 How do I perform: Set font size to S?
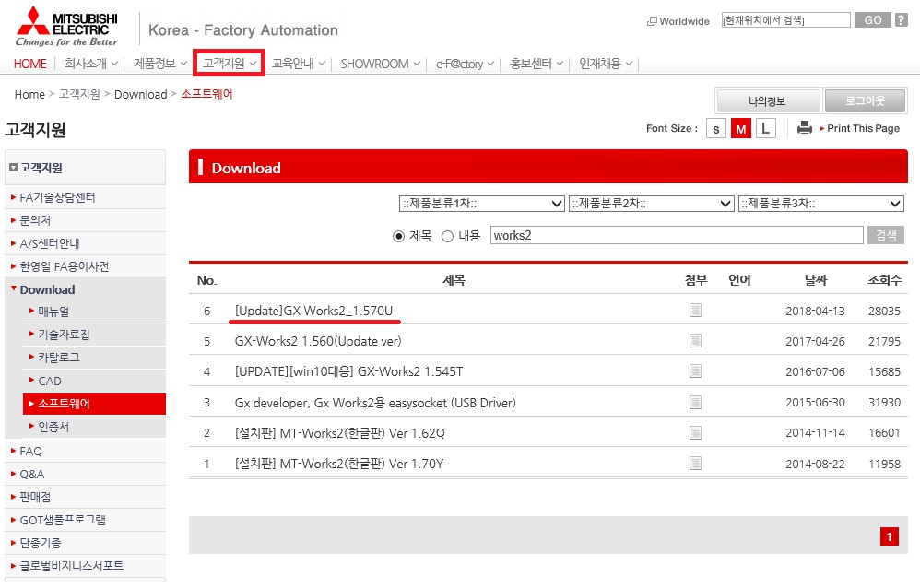click(x=716, y=128)
